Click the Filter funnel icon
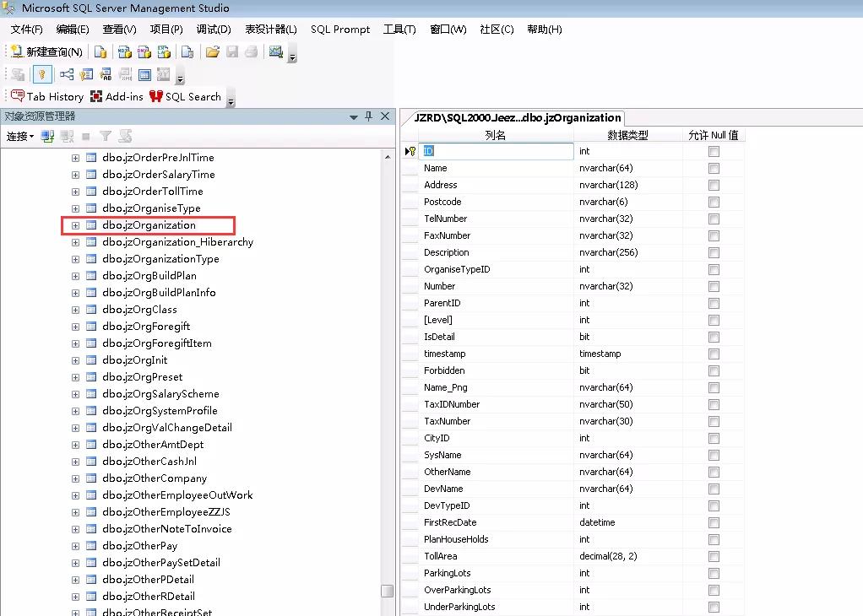Viewport: 863px width, 616px height. coord(105,137)
